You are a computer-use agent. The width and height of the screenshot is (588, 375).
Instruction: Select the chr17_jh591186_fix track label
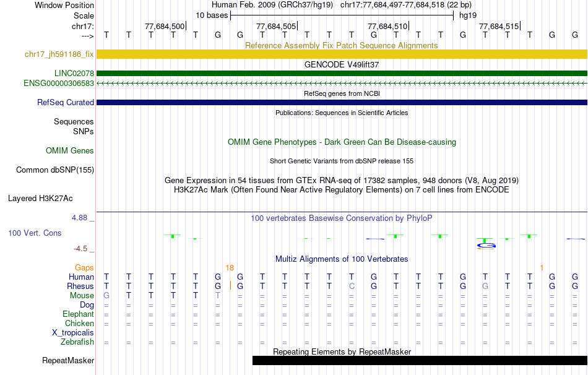click(x=59, y=54)
